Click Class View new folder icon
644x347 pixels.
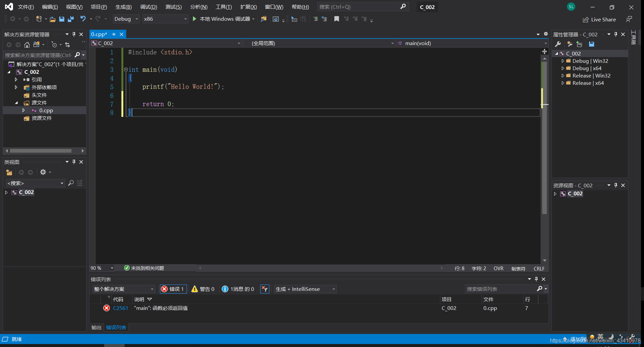pyautogui.click(x=9, y=172)
